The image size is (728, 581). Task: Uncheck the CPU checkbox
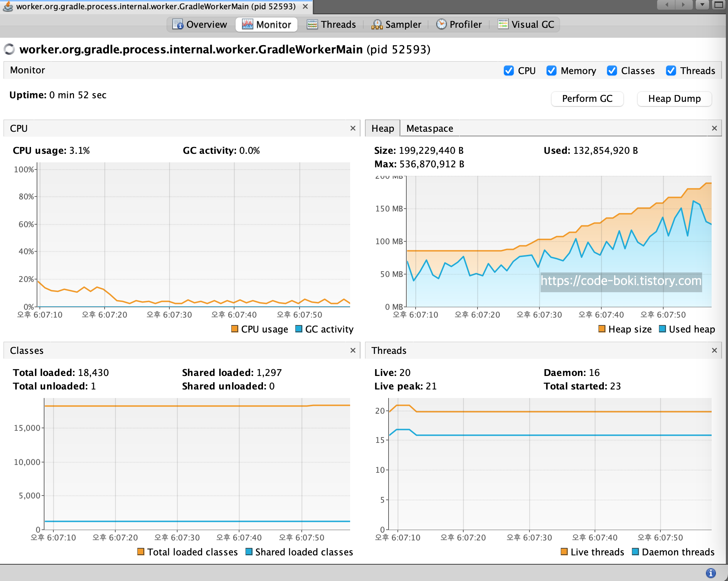coord(509,70)
